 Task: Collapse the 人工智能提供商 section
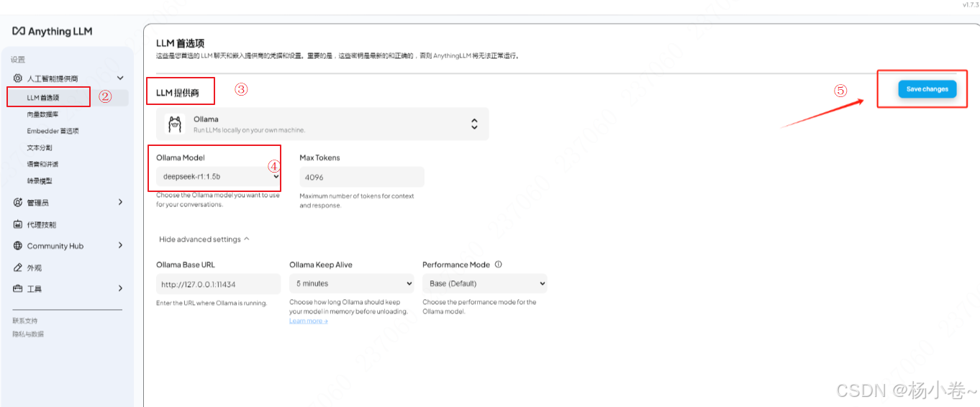click(120, 78)
